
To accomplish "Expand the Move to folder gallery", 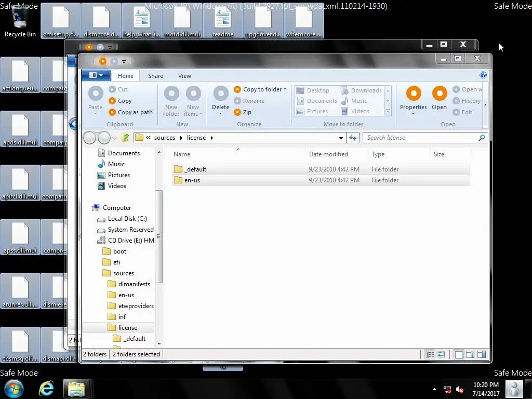I will (388, 111).
